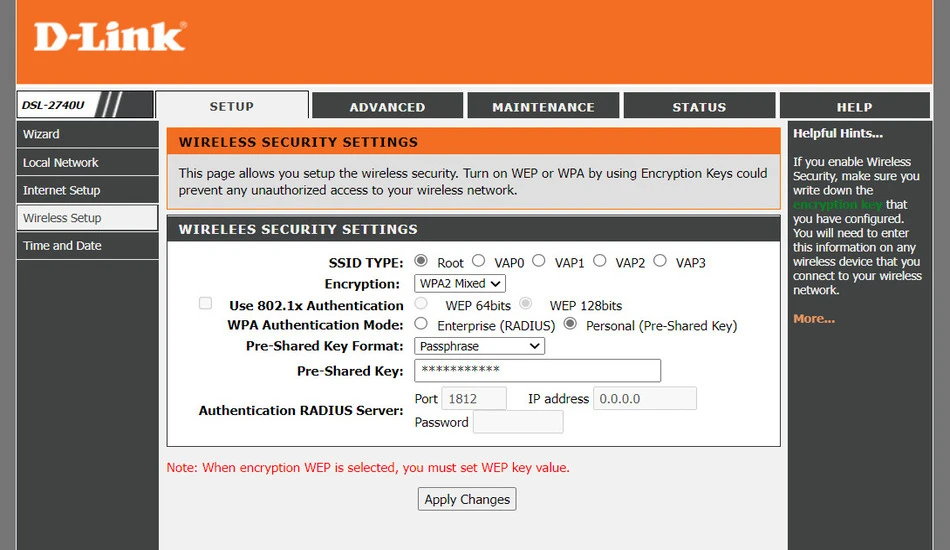Viewport: 950px width, 550px height.
Task: Click the RADIUS Password field
Action: coord(518,422)
